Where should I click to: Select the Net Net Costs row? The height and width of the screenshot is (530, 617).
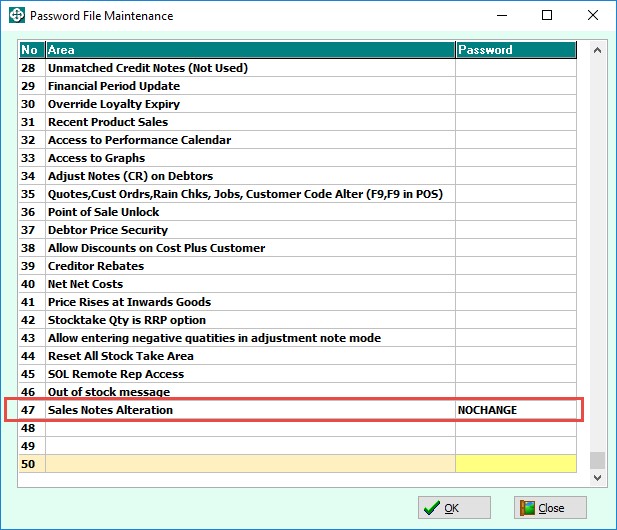point(297,284)
